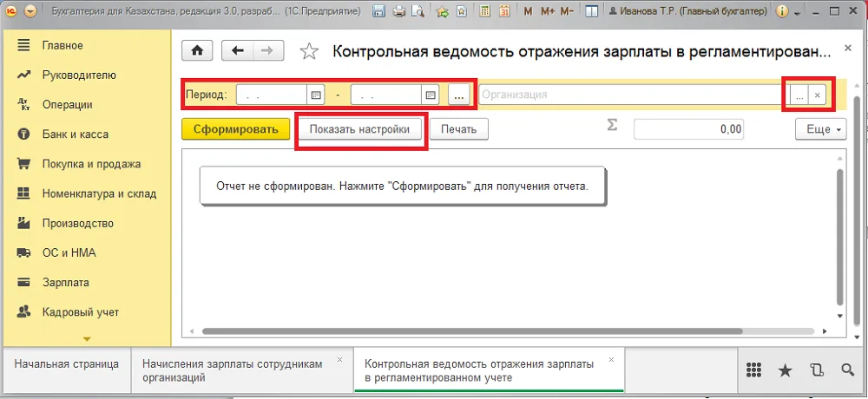Open the Банк и касса section
868x399 pixels.
tap(76, 134)
